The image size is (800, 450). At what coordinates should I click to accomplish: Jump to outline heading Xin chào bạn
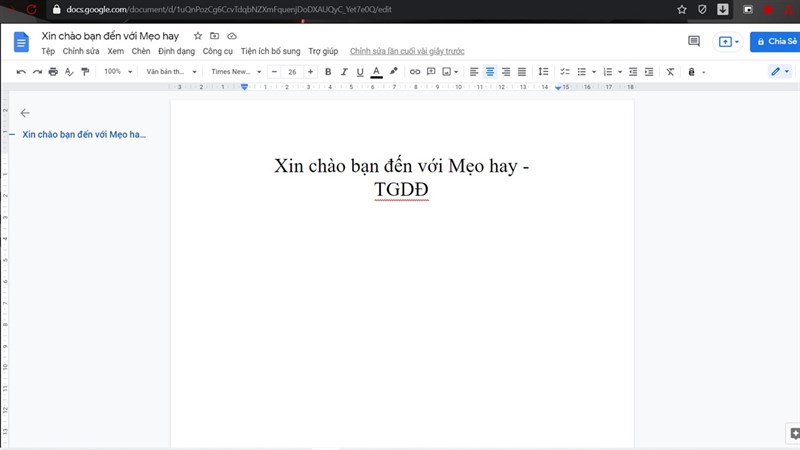click(84, 135)
